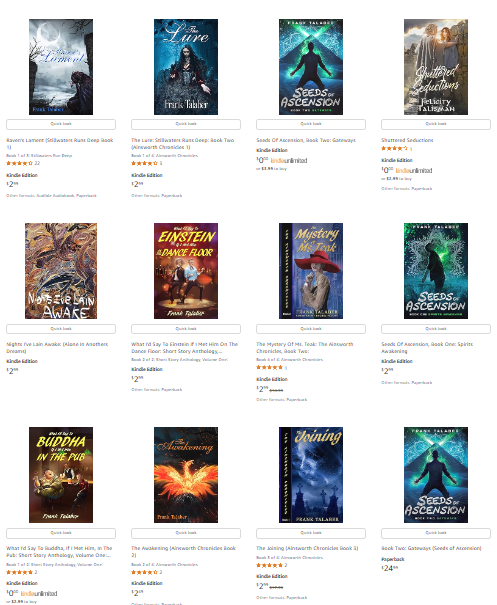The width and height of the screenshot is (497, 605).
Task: Open The Mystery Of Ms. Teak title link
Action: [x=305, y=348]
